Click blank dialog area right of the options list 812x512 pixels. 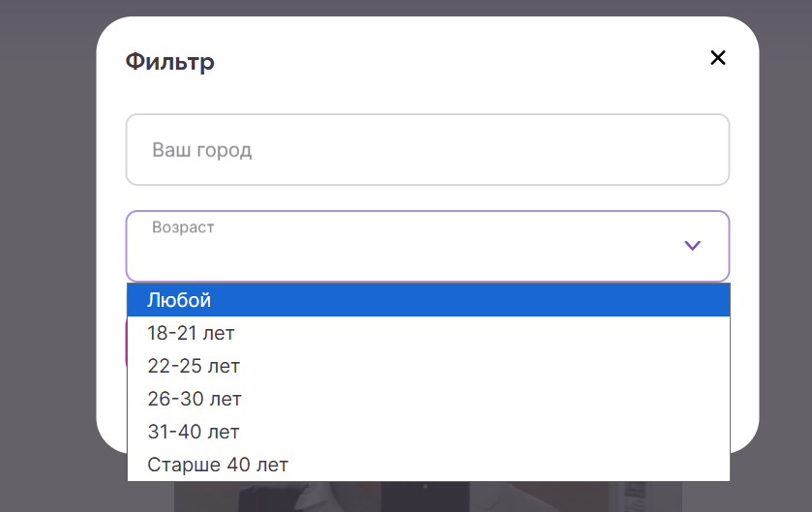coord(743,387)
